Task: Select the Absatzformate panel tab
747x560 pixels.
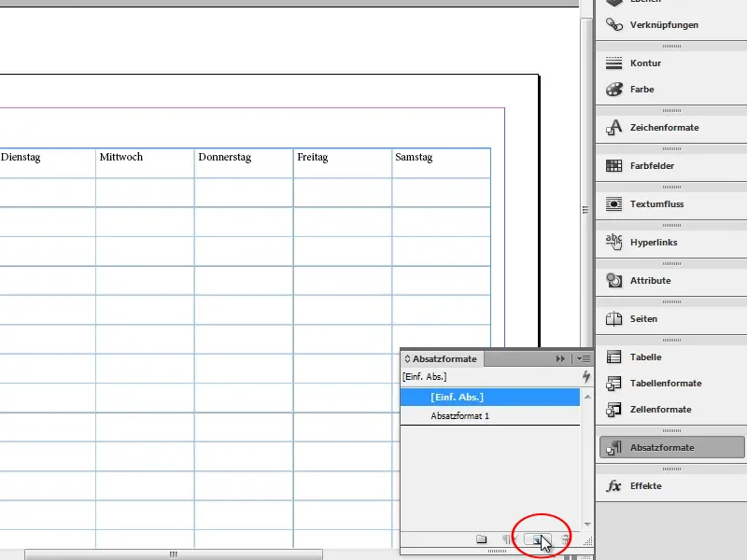Action: pos(443,359)
